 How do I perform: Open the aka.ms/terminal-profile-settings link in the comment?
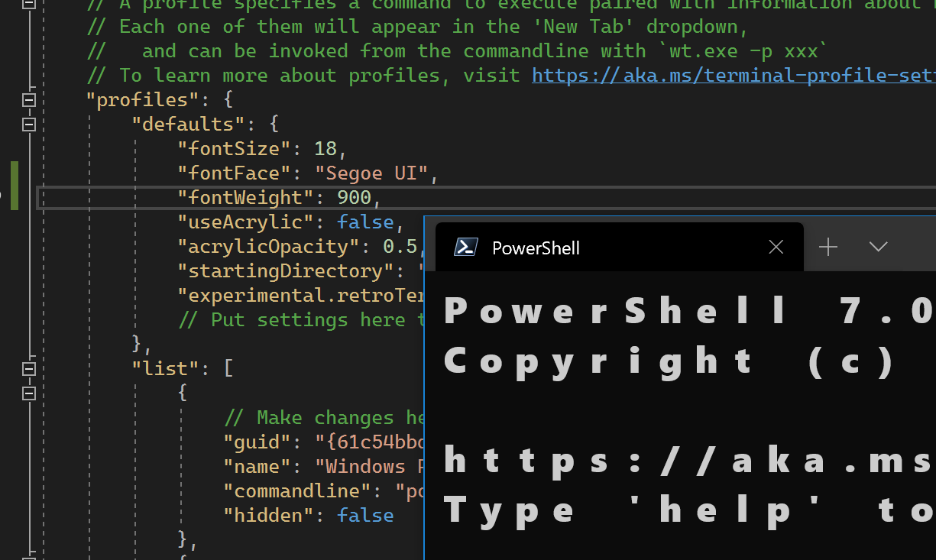(734, 75)
